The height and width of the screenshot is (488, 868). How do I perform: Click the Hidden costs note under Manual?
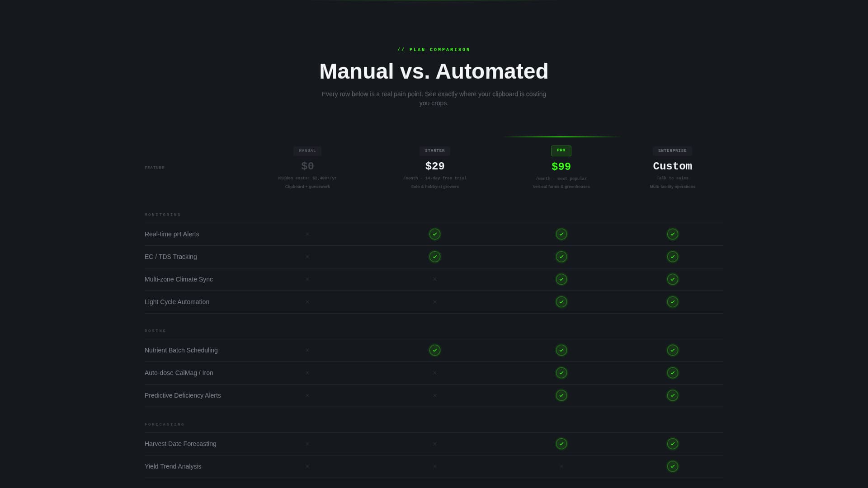[x=307, y=178]
